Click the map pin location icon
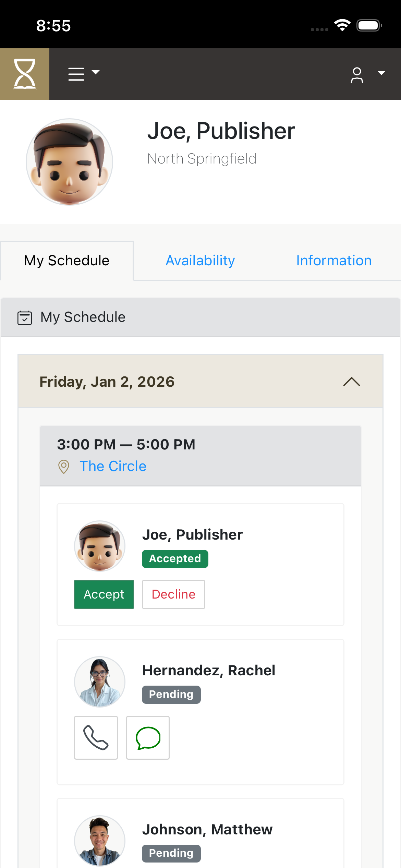The height and width of the screenshot is (868, 401). 64,467
